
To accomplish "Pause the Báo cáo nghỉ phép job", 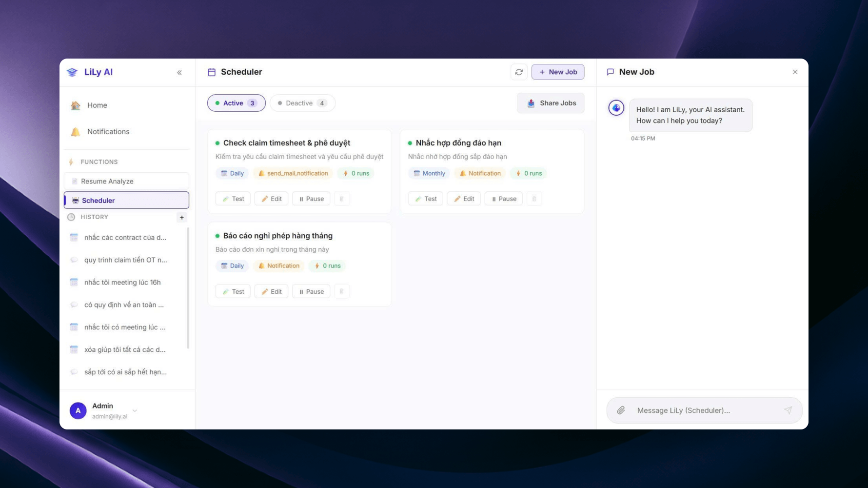I will coord(311,291).
